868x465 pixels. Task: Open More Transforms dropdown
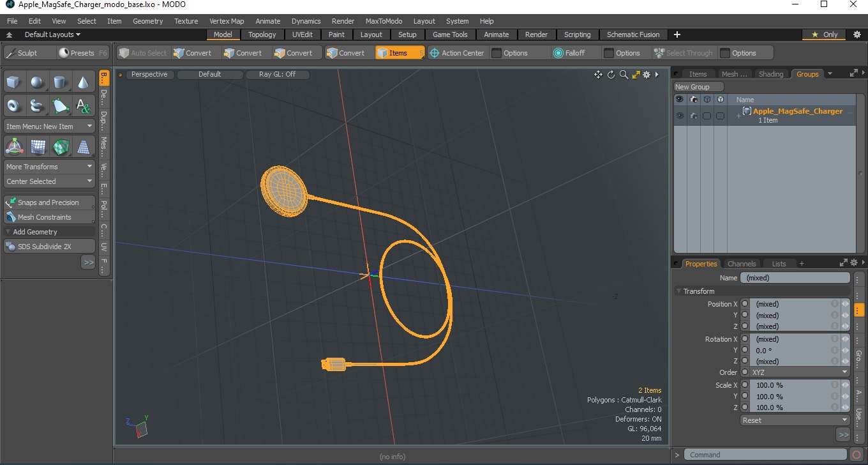49,167
